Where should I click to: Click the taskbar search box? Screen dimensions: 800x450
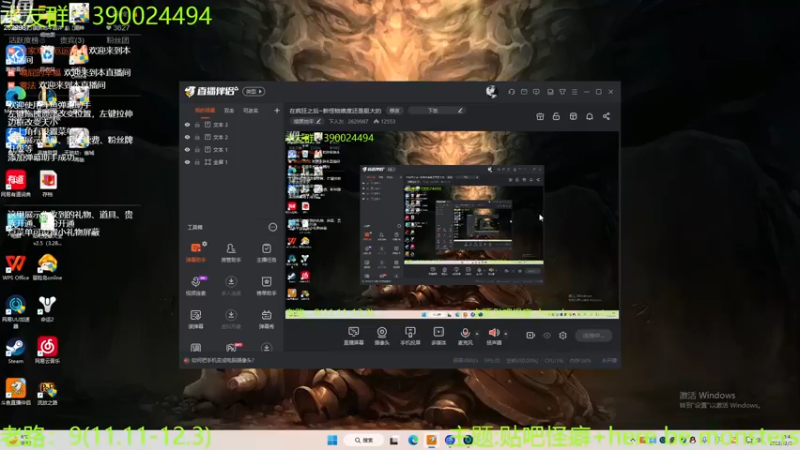coord(363,440)
